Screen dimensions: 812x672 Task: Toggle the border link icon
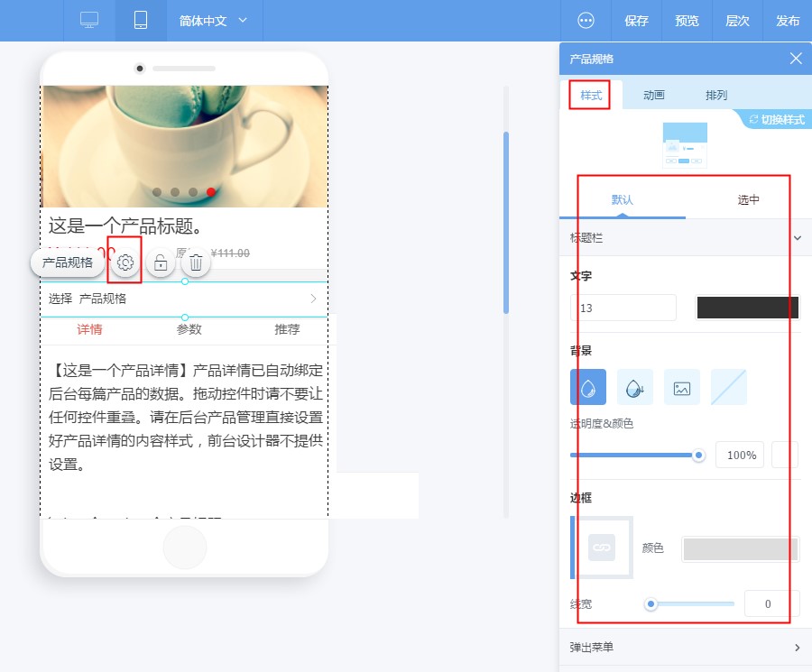(602, 548)
